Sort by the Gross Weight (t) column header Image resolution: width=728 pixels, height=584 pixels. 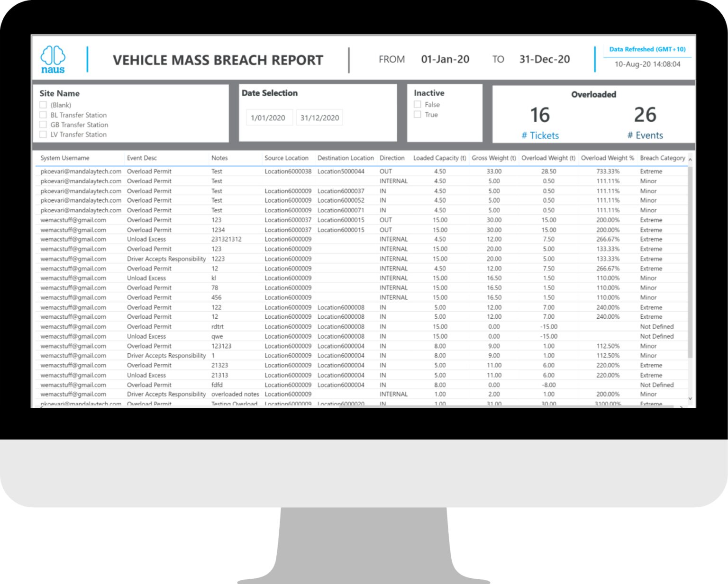click(x=493, y=158)
